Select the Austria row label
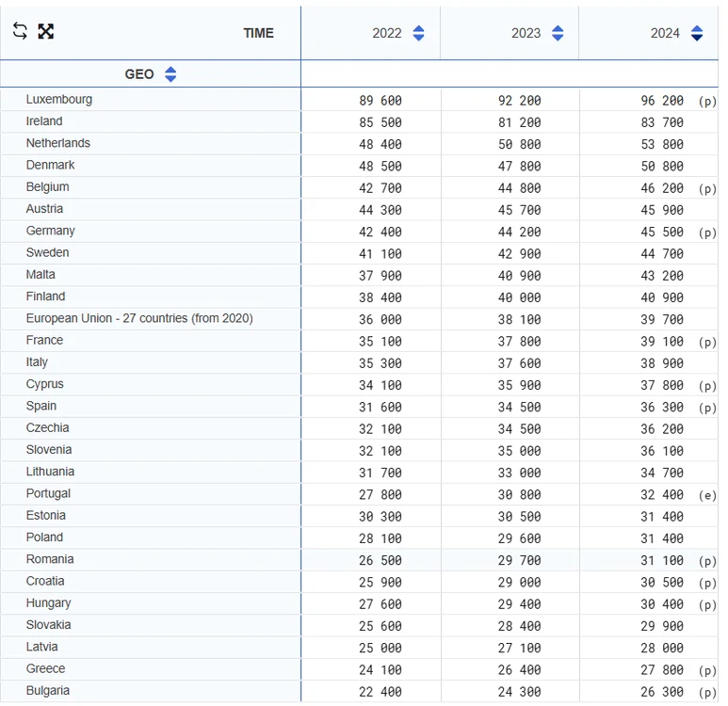Screen dimensions: 728x706 (x=44, y=208)
